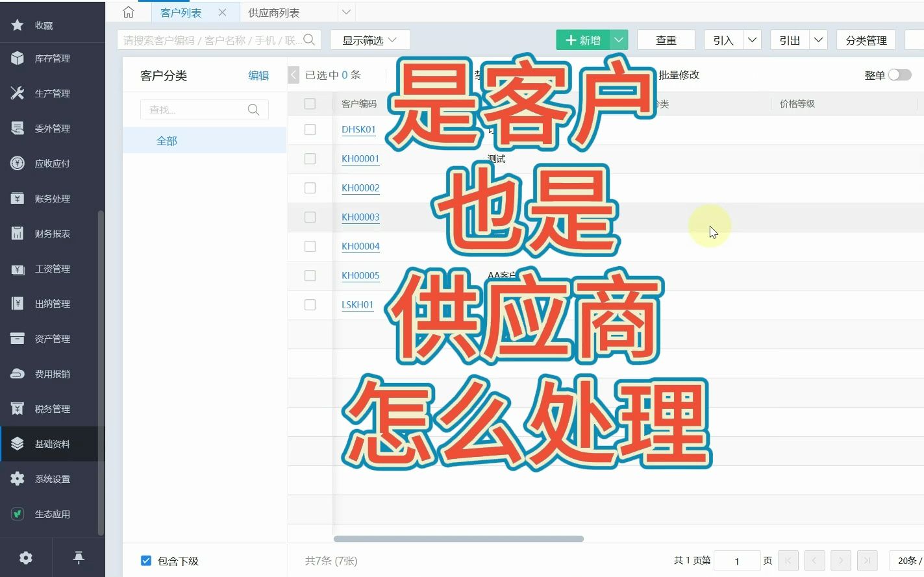The width and height of the screenshot is (924, 577).
Task: Open the 收藏 favorites star icon
Action: click(x=18, y=25)
